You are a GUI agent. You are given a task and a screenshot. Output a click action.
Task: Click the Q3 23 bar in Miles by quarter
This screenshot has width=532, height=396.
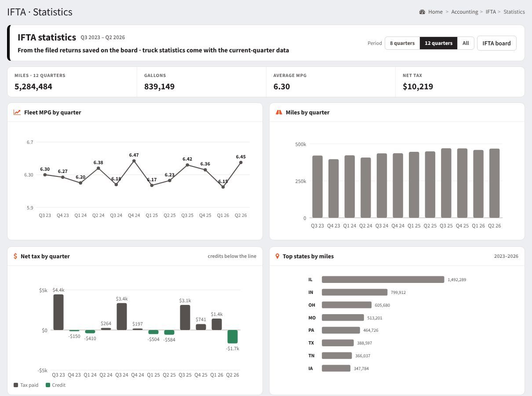coord(317,187)
